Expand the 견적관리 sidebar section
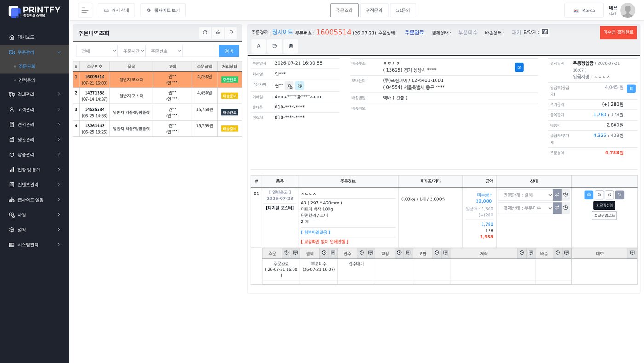The height and width of the screenshot is (363, 644). coord(34,125)
